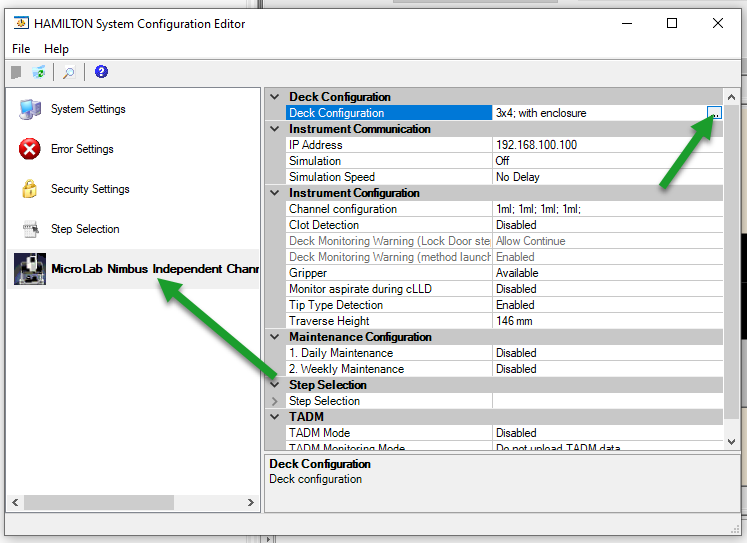The width and height of the screenshot is (747, 543).
Task: Select the System Settings label
Action: point(88,109)
